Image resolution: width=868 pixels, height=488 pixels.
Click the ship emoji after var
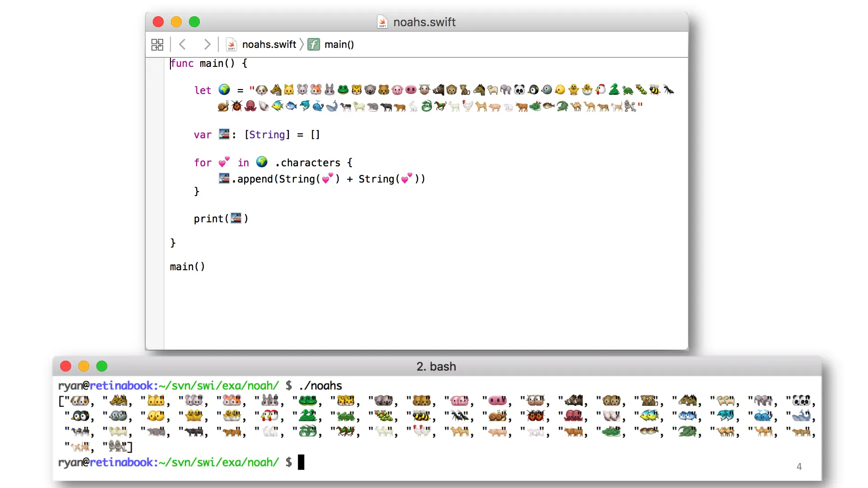tap(224, 134)
